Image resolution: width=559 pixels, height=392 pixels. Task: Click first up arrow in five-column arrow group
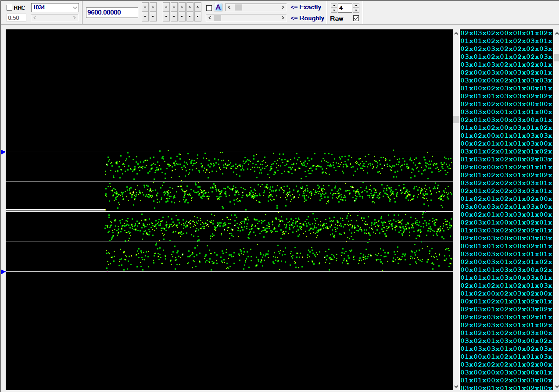point(166,7)
